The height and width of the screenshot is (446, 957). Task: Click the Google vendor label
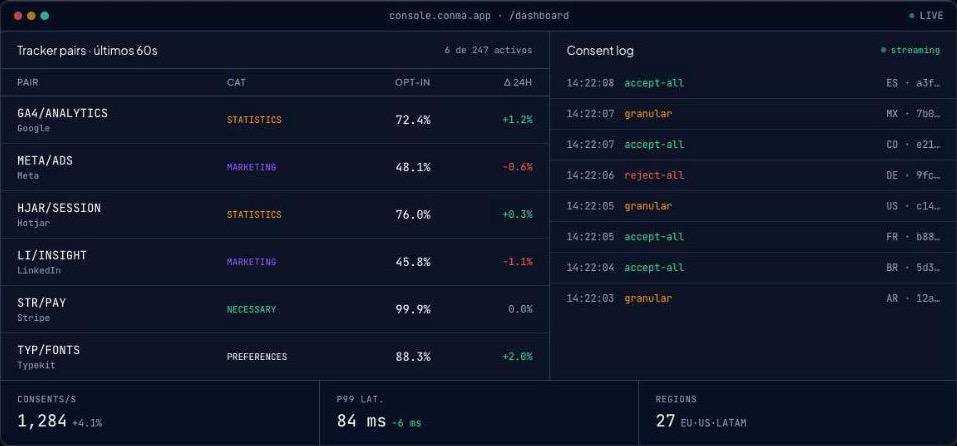point(34,129)
